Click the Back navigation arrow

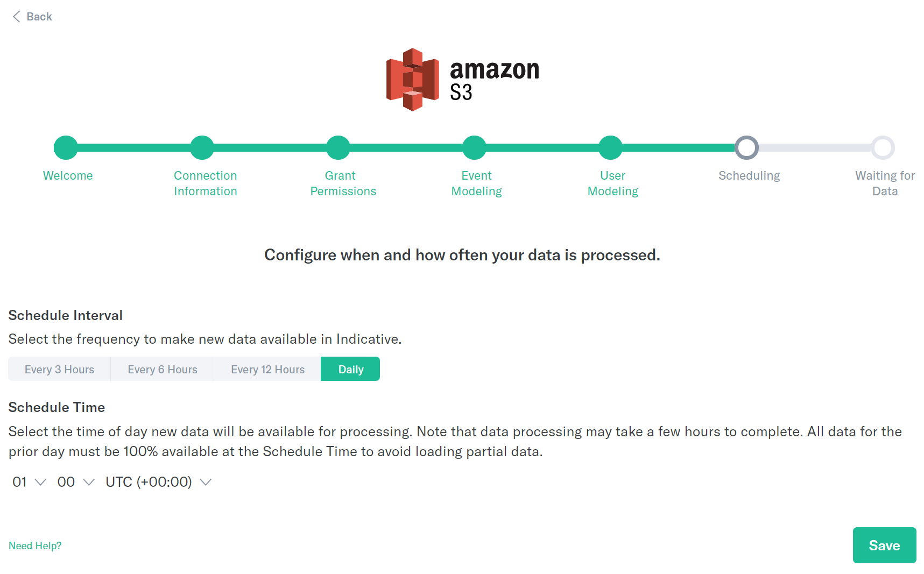click(x=16, y=16)
